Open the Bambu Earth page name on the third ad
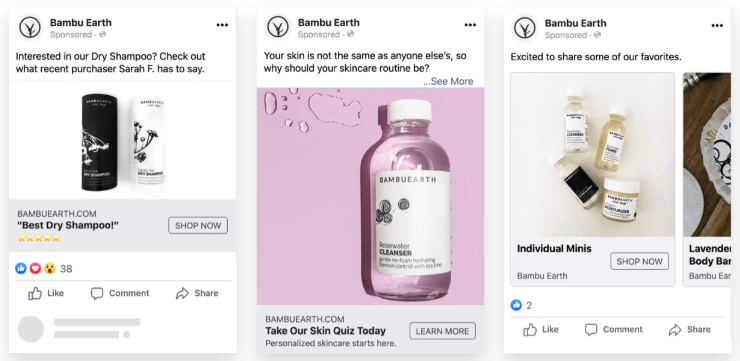 [575, 23]
